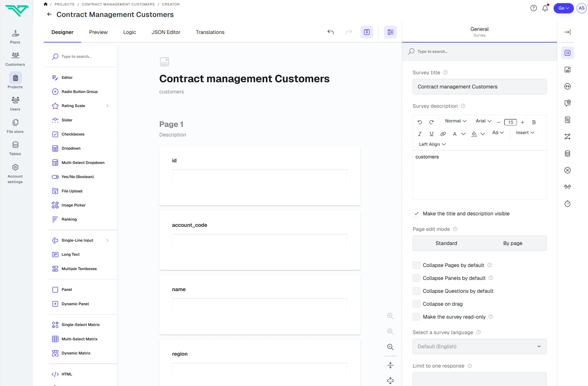Open the Normal paragraph style dropdown

(456, 121)
